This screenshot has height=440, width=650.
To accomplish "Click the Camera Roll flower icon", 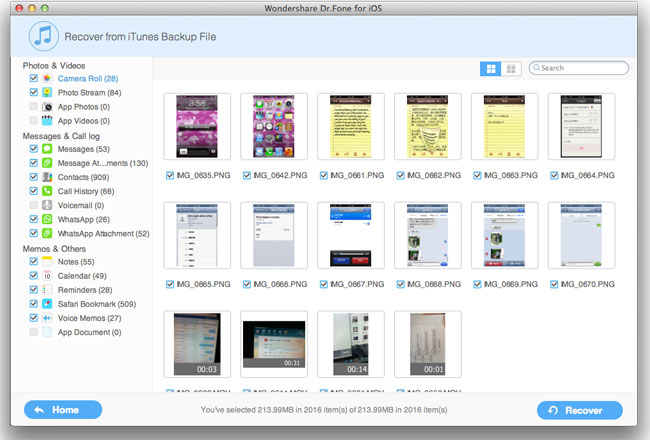I will (x=47, y=78).
